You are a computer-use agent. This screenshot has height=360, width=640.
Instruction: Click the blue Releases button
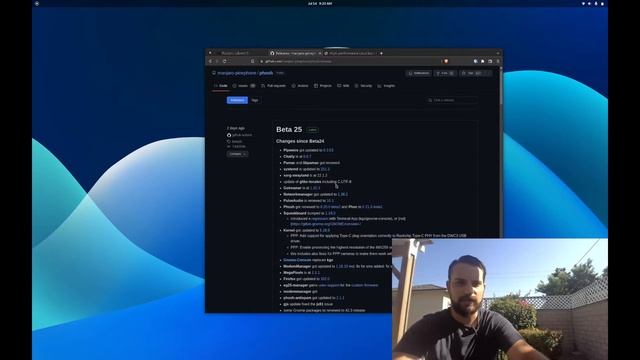point(237,100)
